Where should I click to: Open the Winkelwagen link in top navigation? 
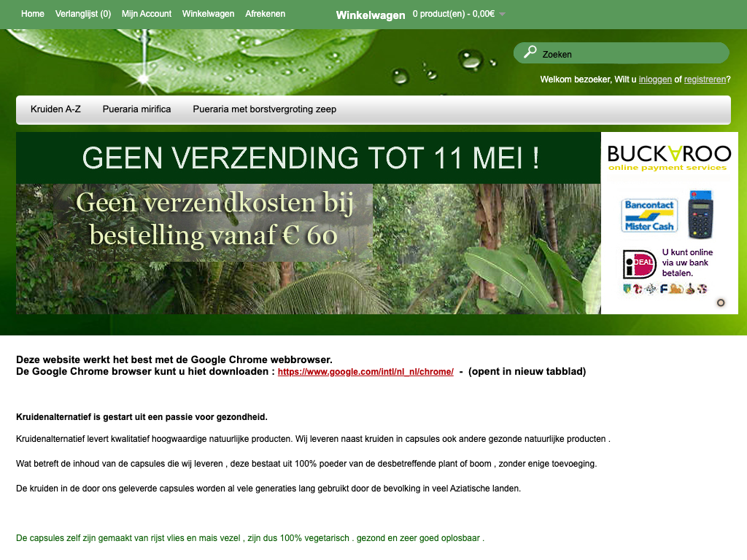pyautogui.click(x=208, y=14)
